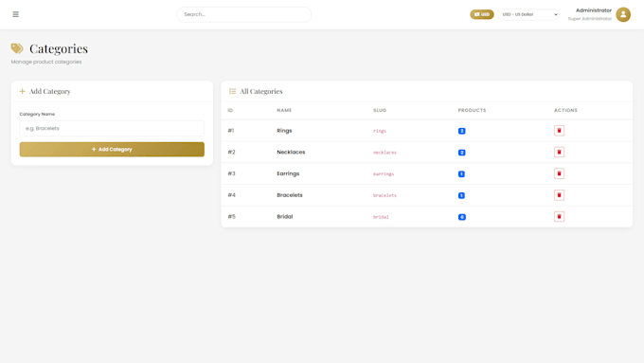Click the Necklaces product count badge

461,153
